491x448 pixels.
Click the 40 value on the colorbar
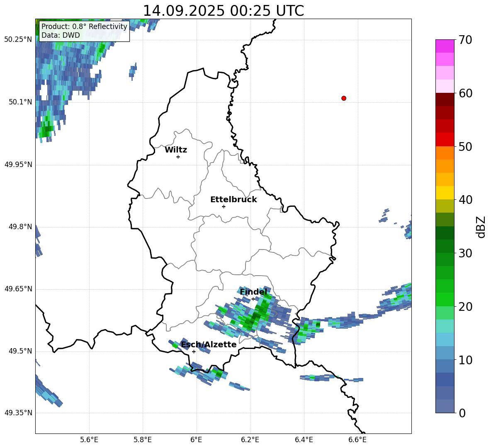pyautogui.click(x=466, y=200)
